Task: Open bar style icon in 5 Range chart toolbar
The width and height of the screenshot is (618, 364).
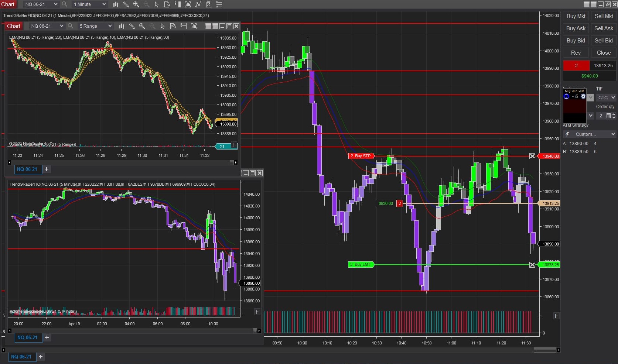Action: [122, 26]
